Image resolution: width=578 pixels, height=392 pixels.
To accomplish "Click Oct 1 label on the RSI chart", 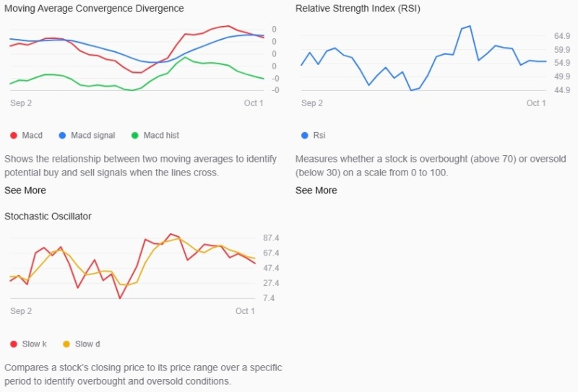I will pos(536,103).
